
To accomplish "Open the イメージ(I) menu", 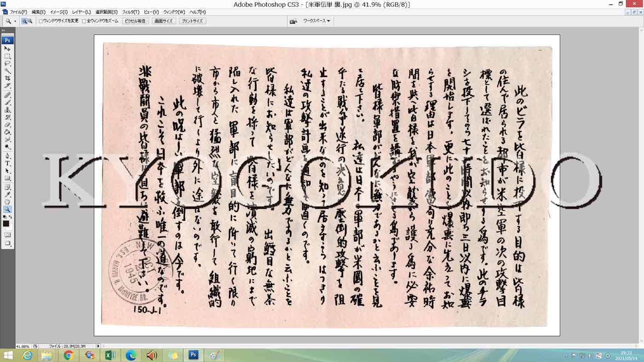I will click(x=59, y=12).
